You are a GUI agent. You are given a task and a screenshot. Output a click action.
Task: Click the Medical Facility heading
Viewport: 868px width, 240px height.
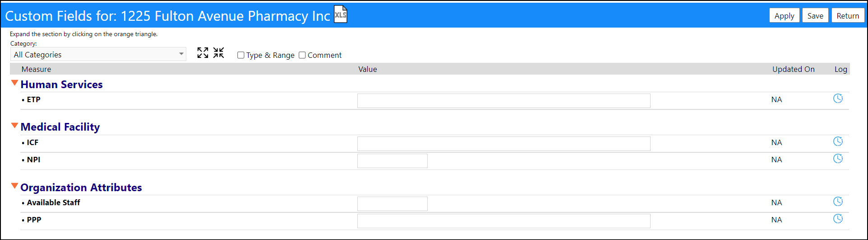[x=60, y=127]
